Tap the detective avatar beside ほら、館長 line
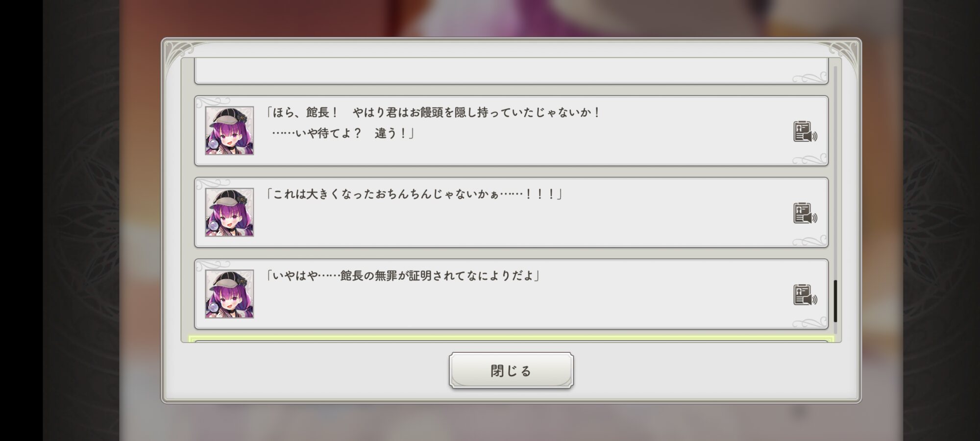This screenshot has height=441, width=980. (229, 130)
